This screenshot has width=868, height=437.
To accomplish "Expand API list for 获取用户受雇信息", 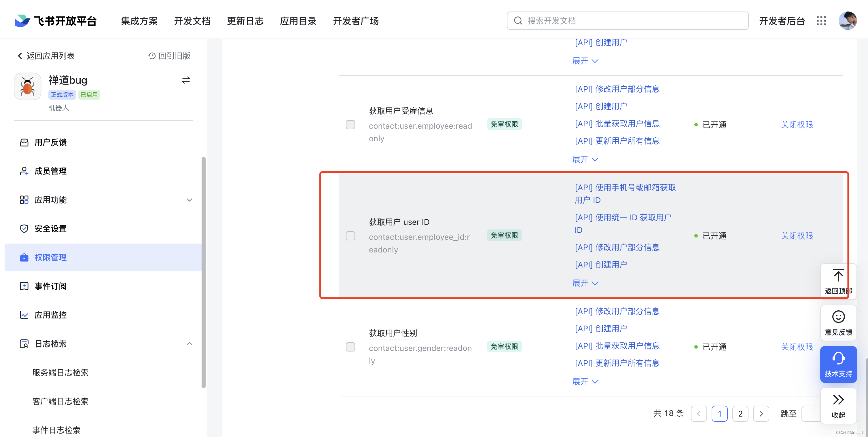I will 585,159.
